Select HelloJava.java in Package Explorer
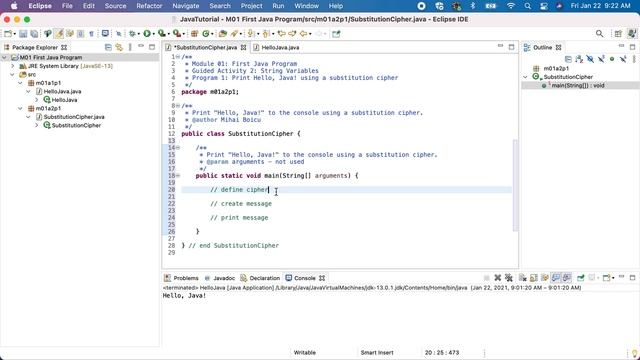 62,91
